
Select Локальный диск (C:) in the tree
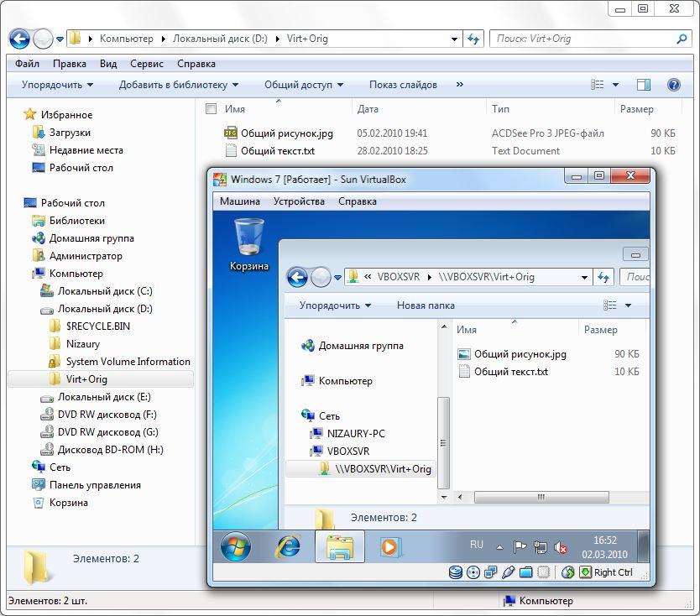[x=105, y=291]
